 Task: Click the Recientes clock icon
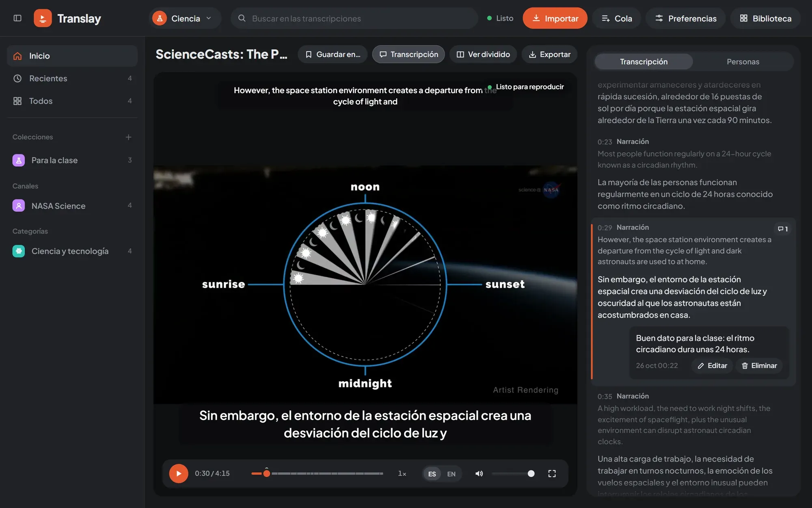click(17, 78)
